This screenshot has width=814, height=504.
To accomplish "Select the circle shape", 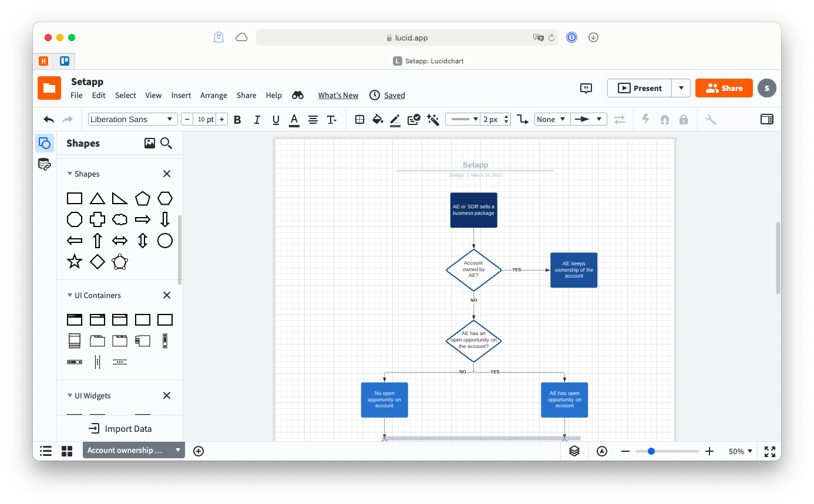I will (165, 241).
